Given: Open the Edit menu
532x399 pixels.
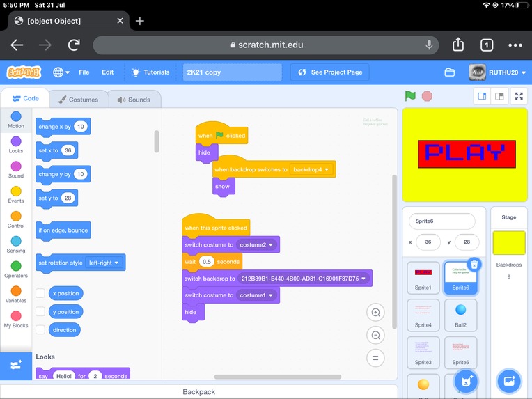Looking at the screenshot, I should pyautogui.click(x=107, y=72).
